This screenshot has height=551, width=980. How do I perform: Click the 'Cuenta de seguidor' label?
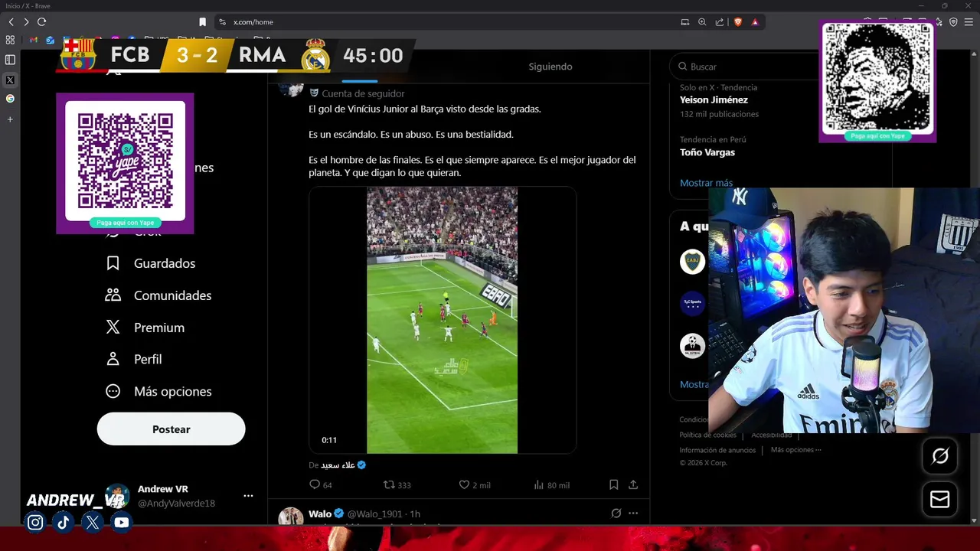363,93
